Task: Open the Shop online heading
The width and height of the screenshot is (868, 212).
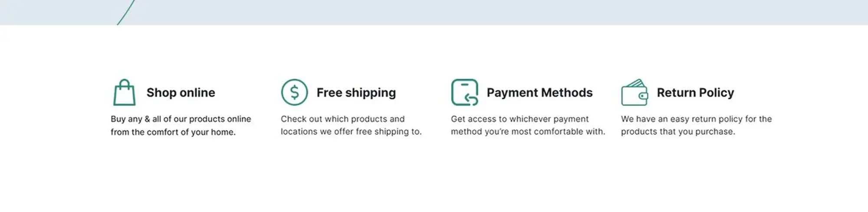Action: pyautogui.click(x=181, y=93)
